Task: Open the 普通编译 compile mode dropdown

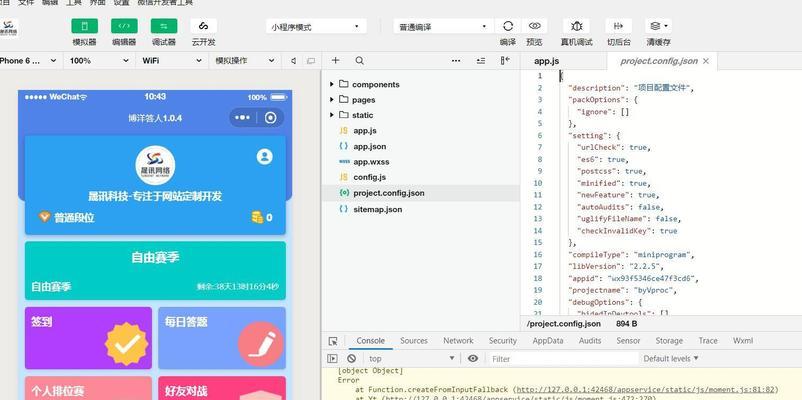Action: point(440,27)
